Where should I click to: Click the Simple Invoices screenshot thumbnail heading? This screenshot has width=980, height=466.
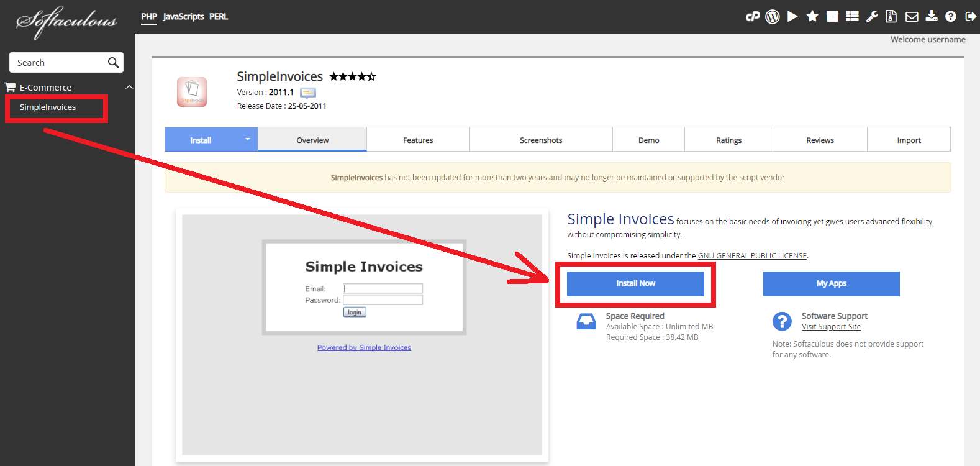point(364,267)
